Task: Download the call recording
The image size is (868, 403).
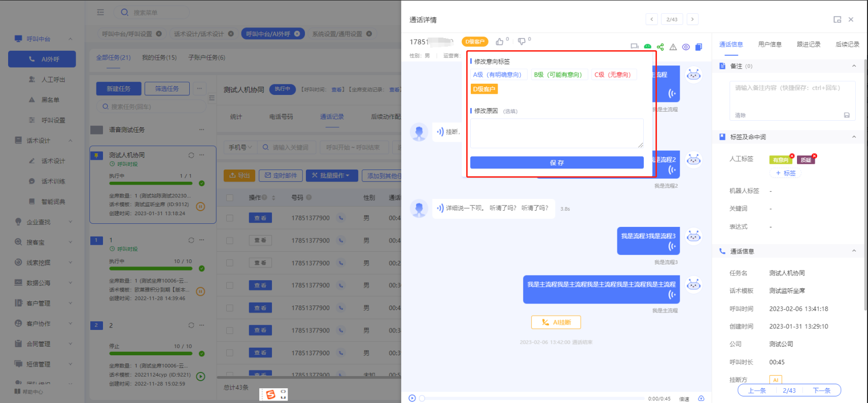Action: click(x=701, y=398)
